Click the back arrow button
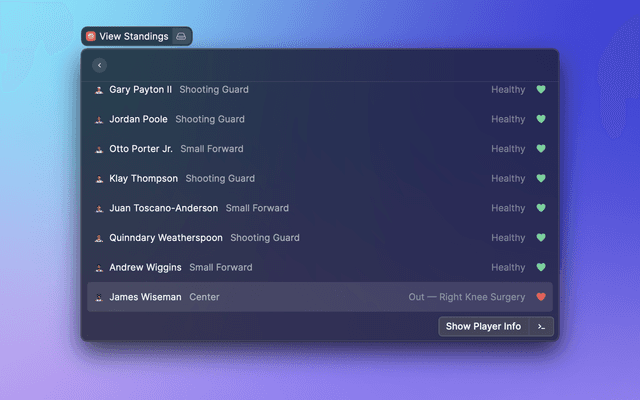This screenshot has height=400, width=640. click(99, 65)
